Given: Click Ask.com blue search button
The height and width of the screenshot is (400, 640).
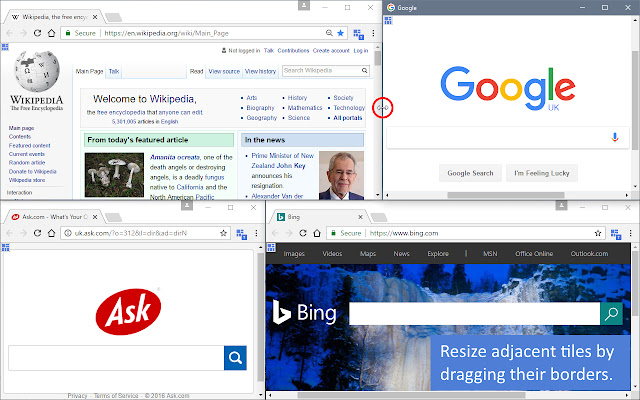Looking at the screenshot, I should pos(235,358).
